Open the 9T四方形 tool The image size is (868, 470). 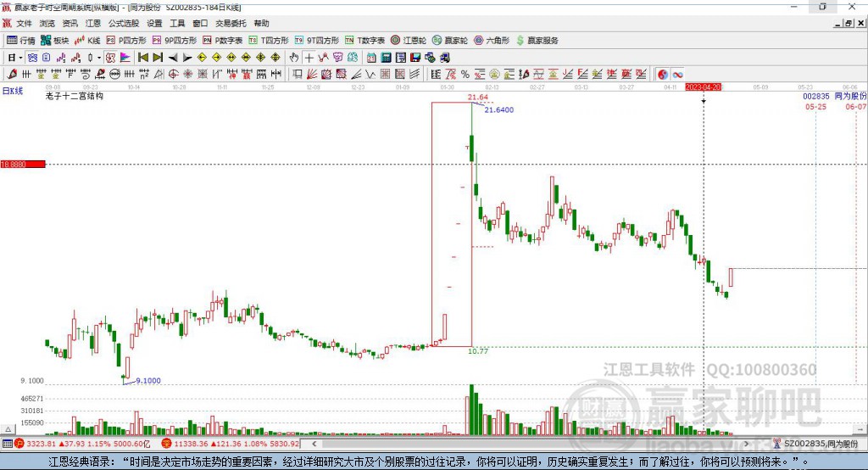[317, 41]
